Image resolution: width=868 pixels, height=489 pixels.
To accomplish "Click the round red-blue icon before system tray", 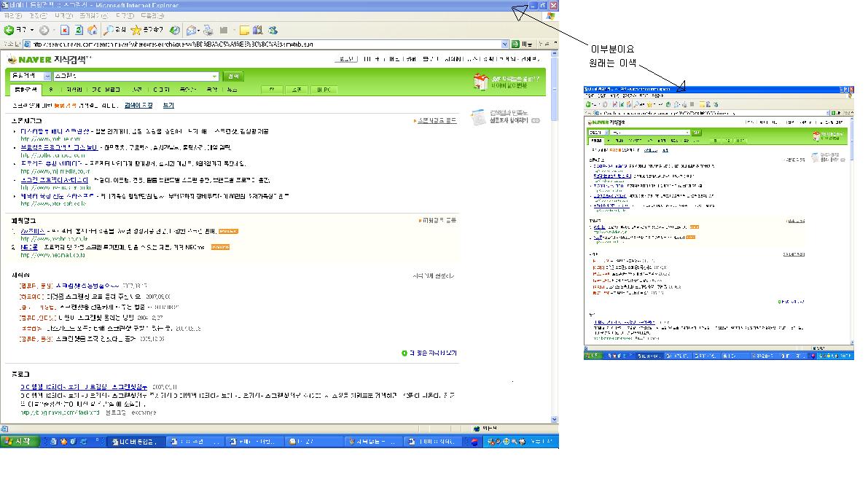I will (x=474, y=442).
